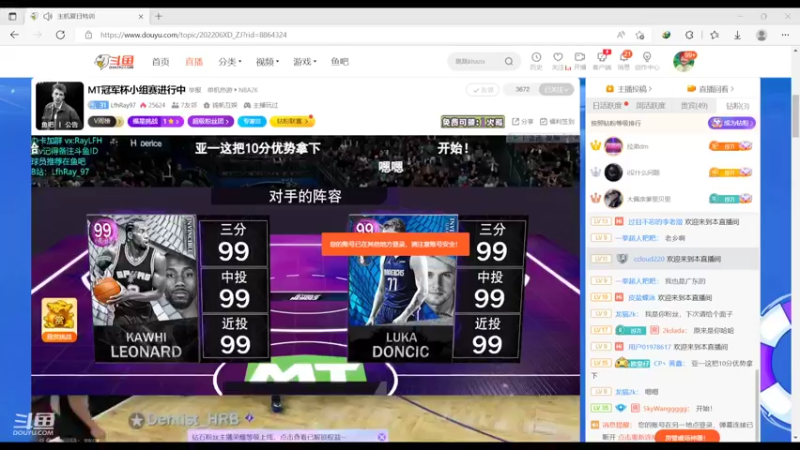Expand the V团榜 badge
Viewport: 800px width, 450px height.
tap(106, 121)
